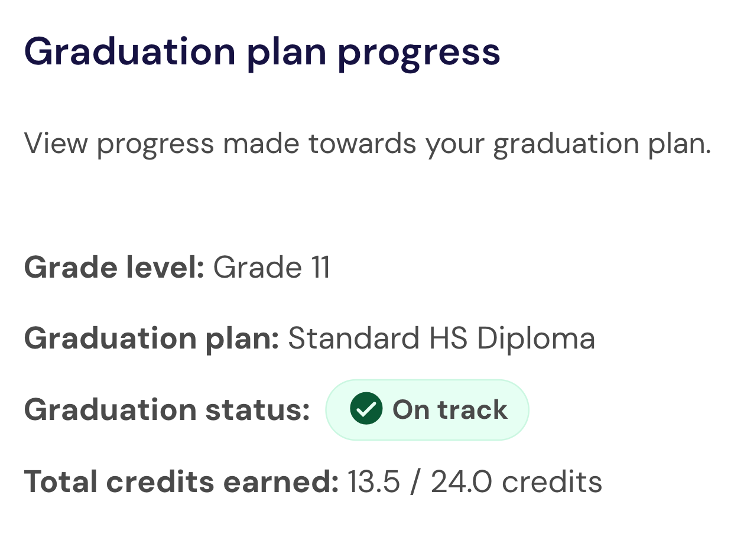
Task: Select the Standard HS Diploma text
Action: click(x=441, y=338)
